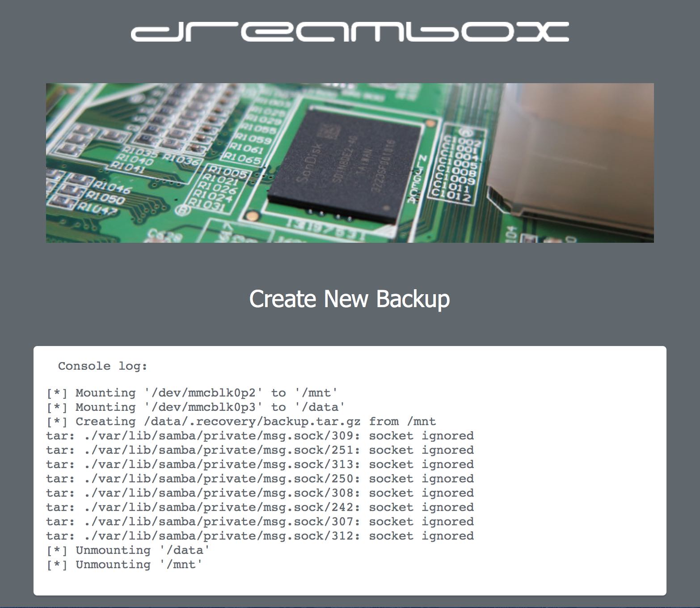
Task: Click the "Unmounting '/mnt'" log line
Action: click(x=125, y=565)
